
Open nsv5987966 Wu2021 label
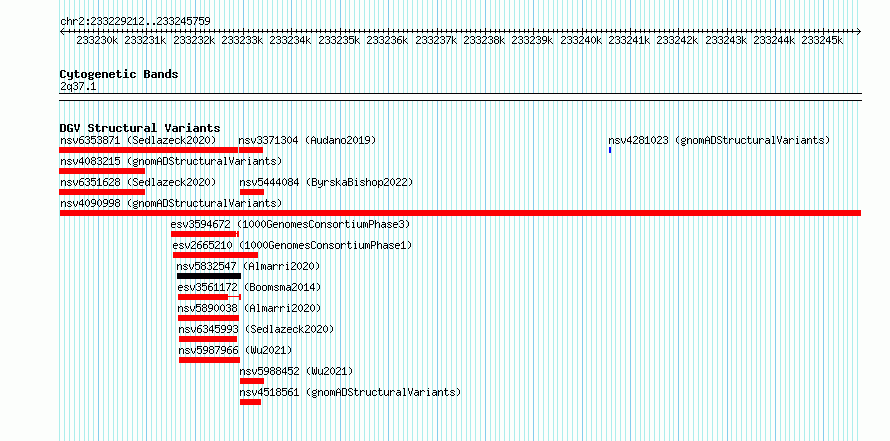[x=235, y=350]
